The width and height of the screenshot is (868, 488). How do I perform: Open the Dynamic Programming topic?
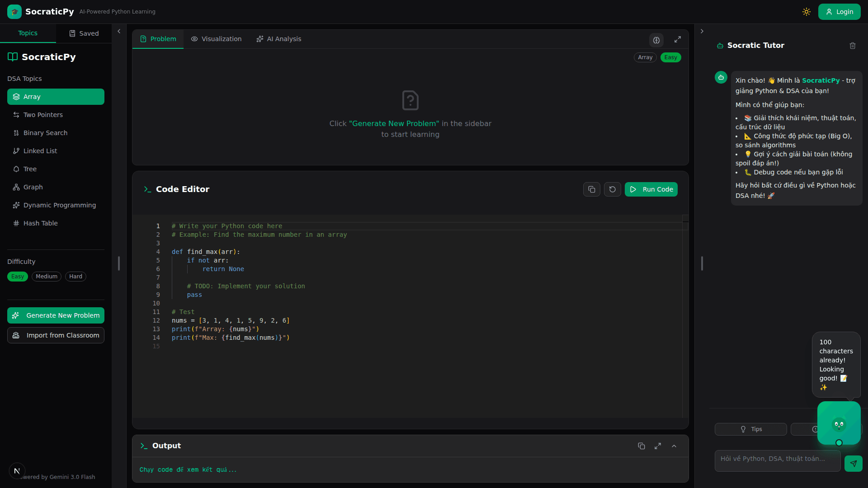59,205
